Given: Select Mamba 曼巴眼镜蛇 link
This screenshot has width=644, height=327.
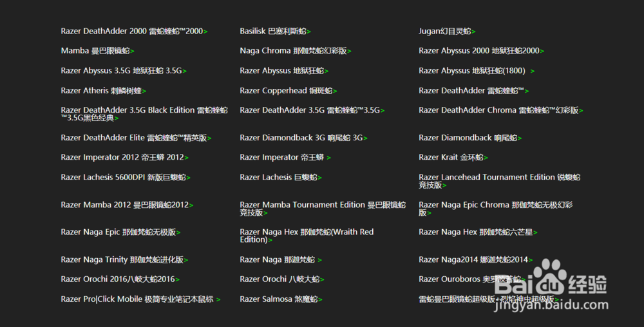Looking at the screenshot, I should [97, 51].
